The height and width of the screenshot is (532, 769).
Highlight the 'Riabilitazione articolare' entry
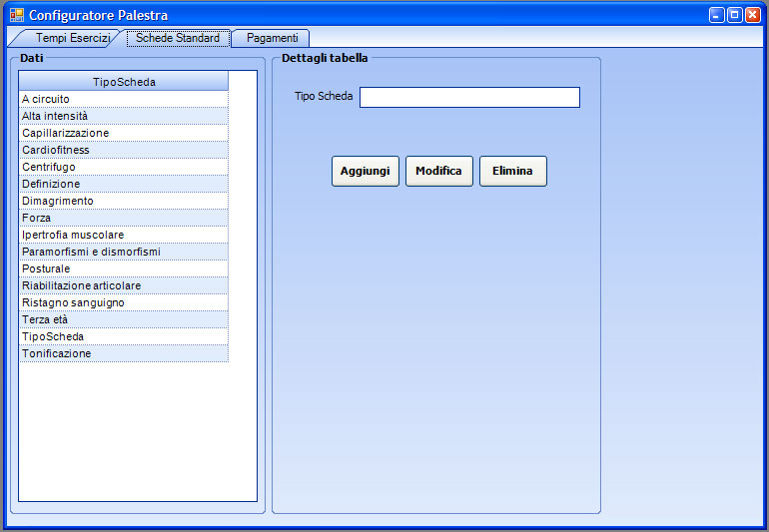point(124,286)
